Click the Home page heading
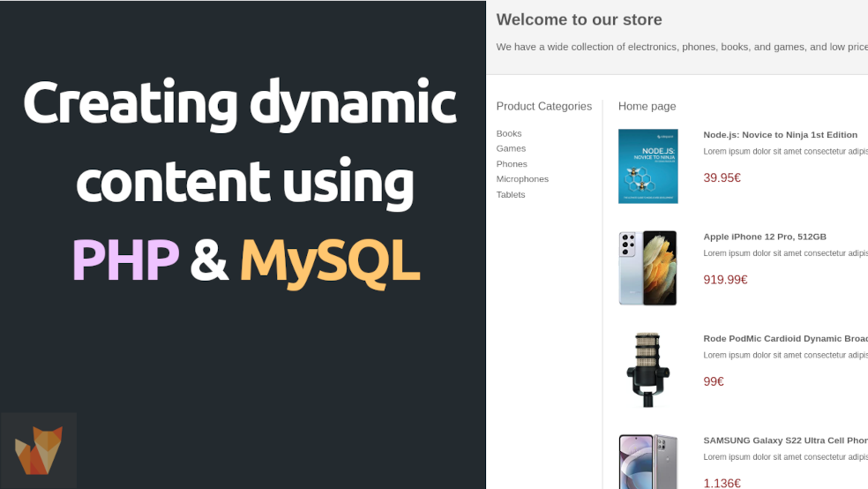This screenshot has height=489, width=868. click(647, 107)
